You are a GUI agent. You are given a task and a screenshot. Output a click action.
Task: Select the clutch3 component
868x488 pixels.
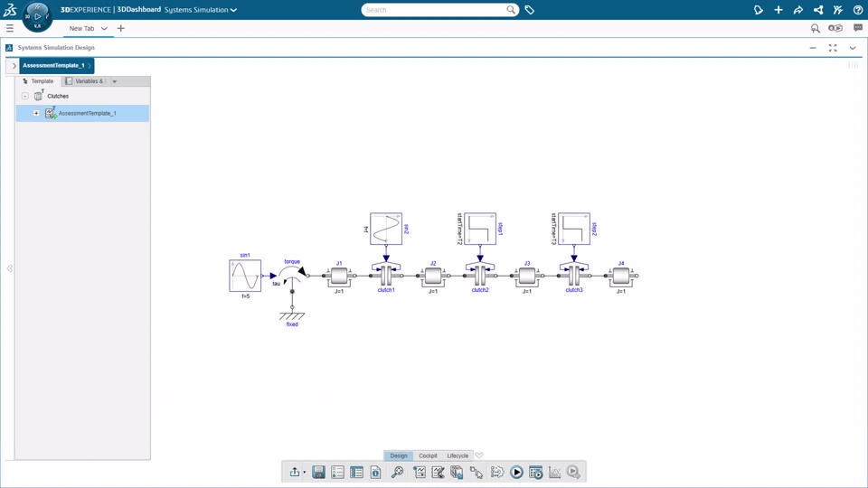click(574, 275)
